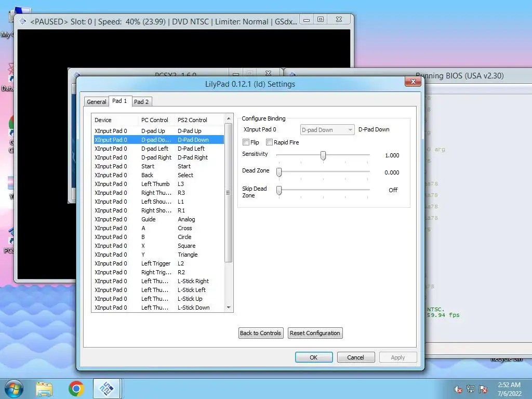Select the L-Stick Up binding row
Viewport: 532px width, 399px height.
point(158,299)
